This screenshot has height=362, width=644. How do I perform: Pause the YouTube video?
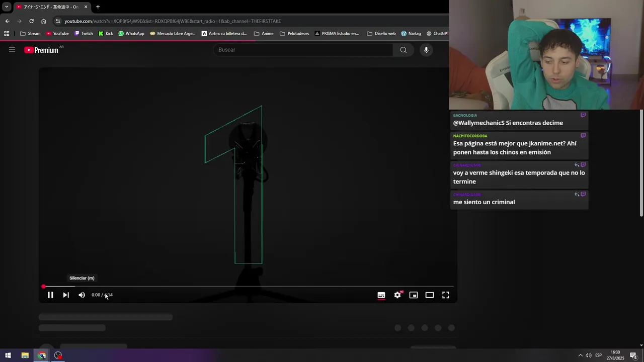tap(50, 295)
